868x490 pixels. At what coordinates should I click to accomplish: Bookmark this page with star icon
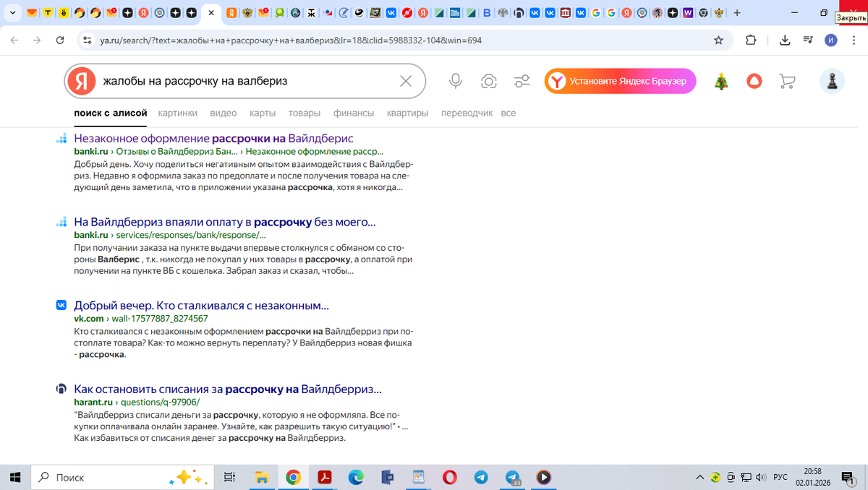click(718, 40)
